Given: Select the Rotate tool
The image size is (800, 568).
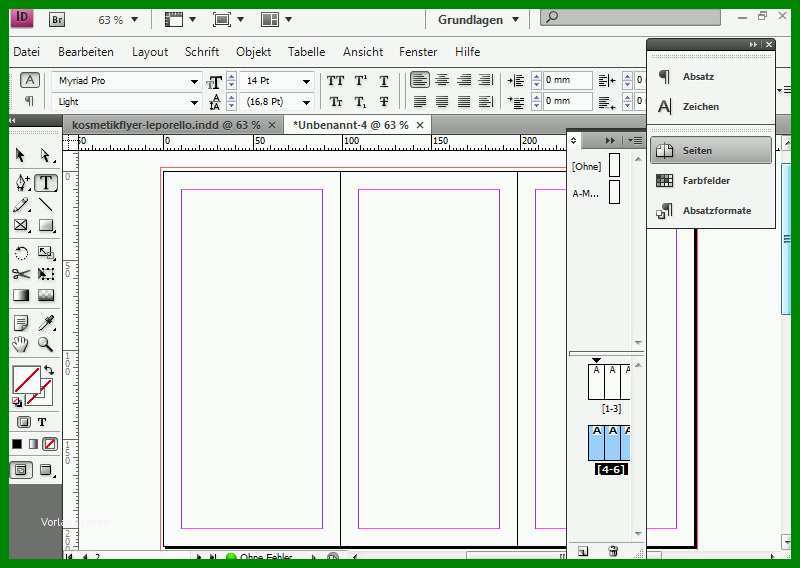Looking at the screenshot, I should [21, 253].
